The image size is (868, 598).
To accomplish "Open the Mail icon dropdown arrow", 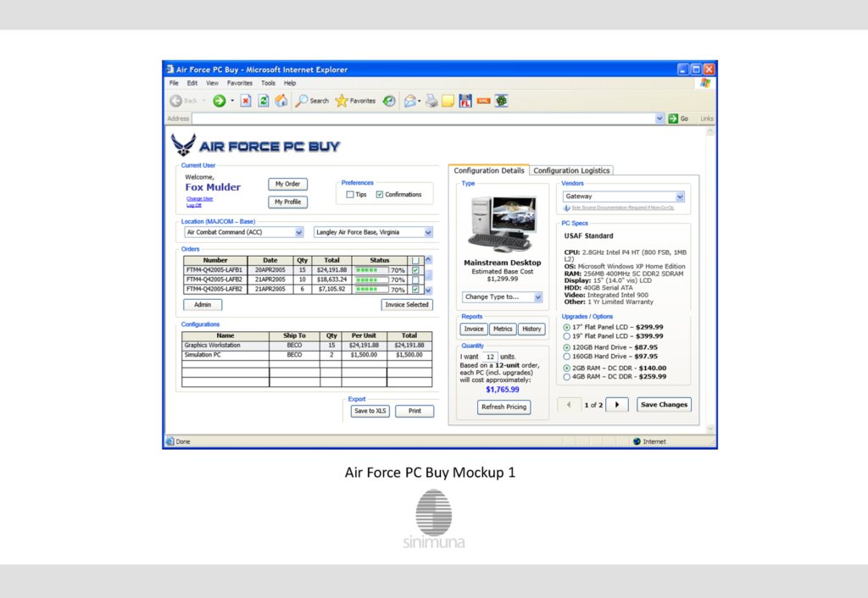I will [x=419, y=101].
